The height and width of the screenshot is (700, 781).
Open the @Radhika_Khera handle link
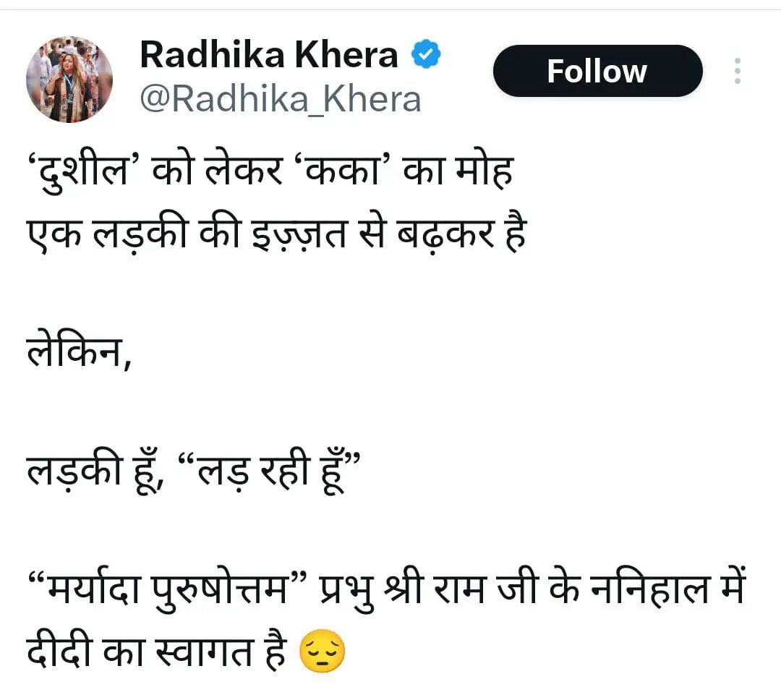(281, 100)
